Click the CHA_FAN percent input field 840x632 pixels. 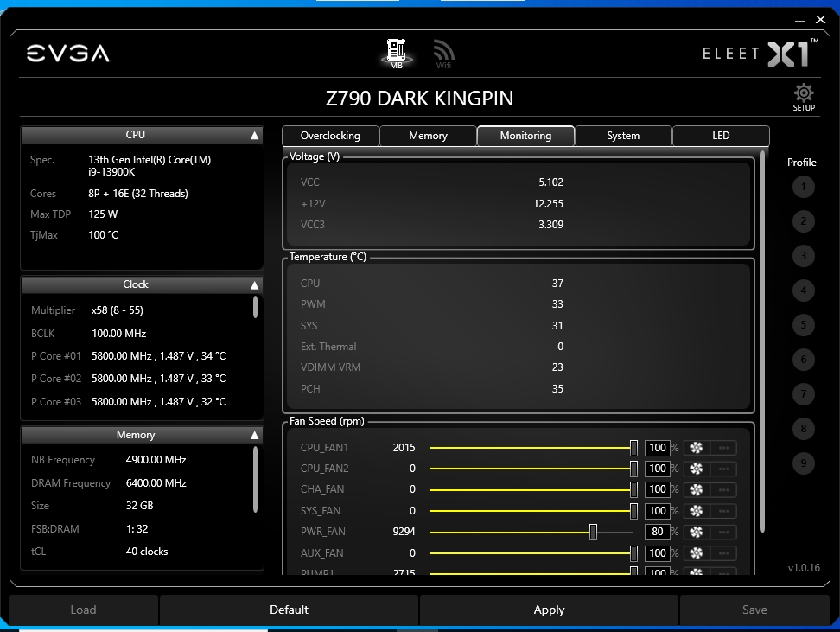coord(658,489)
